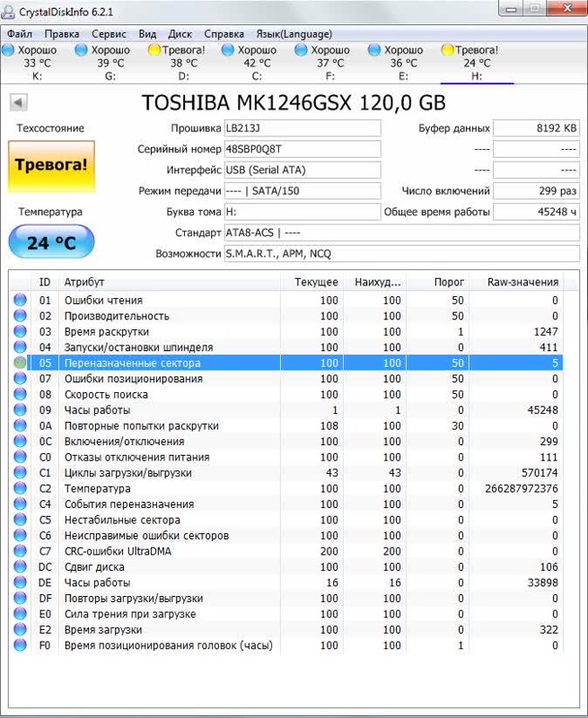The image size is (588, 718).
Task: Click the Режим передачи SATA/150 field
Action: pos(303,191)
